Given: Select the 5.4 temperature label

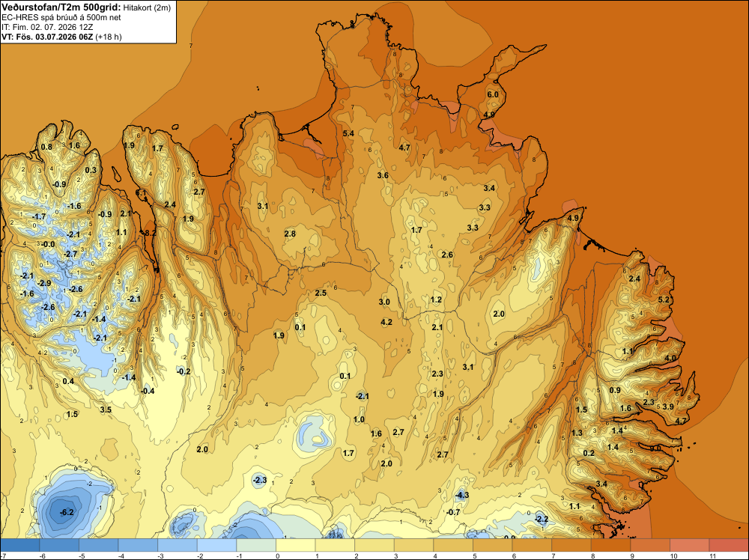Looking at the screenshot, I should (x=349, y=133).
